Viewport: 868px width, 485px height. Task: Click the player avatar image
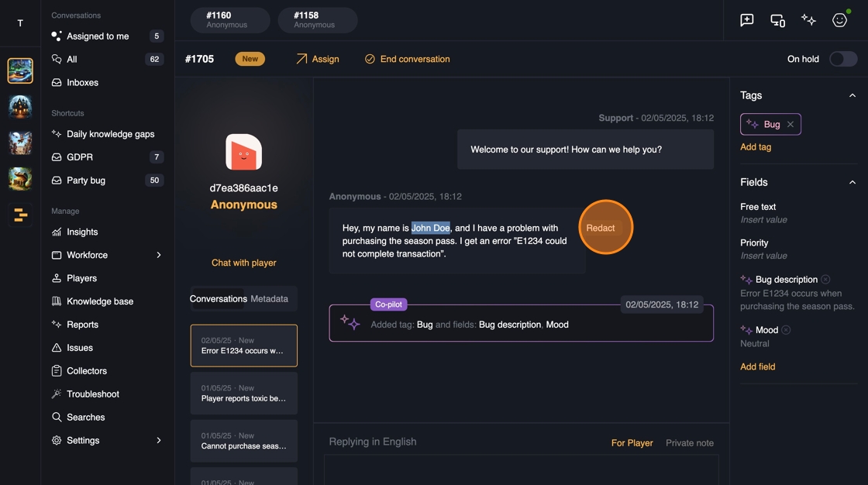click(243, 152)
